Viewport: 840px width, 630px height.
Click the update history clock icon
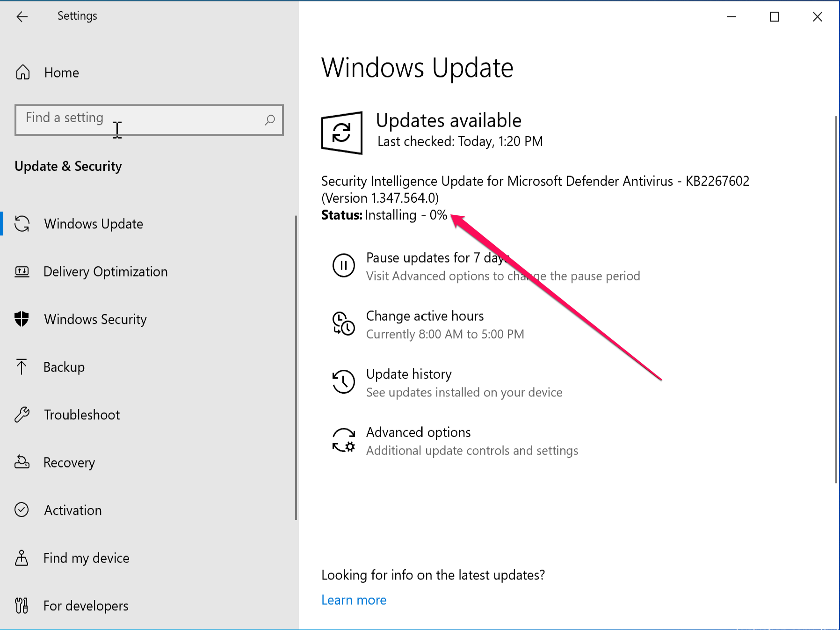click(x=344, y=381)
